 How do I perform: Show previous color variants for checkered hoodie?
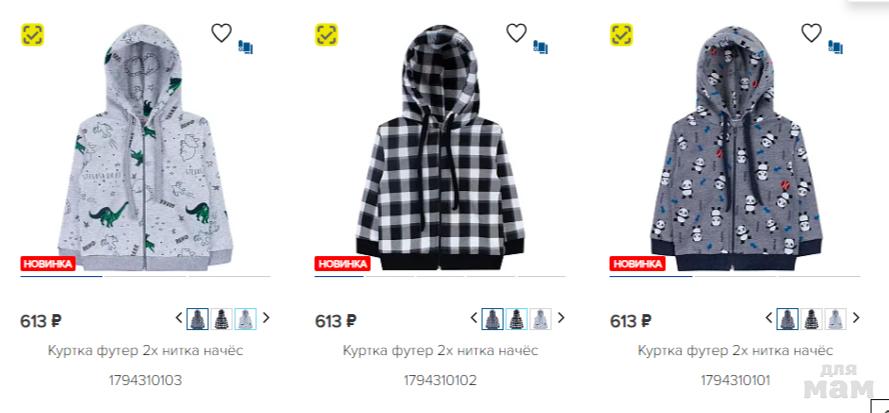tap(474, 318)
